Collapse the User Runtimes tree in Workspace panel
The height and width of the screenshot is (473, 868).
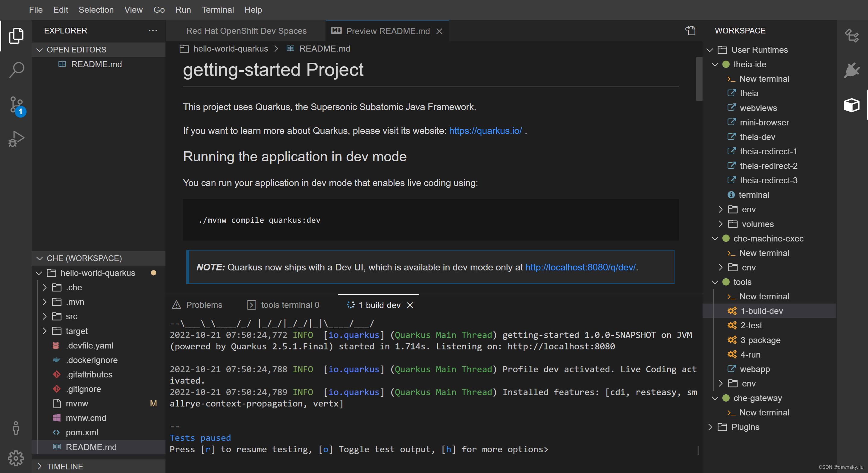[710, 49]
